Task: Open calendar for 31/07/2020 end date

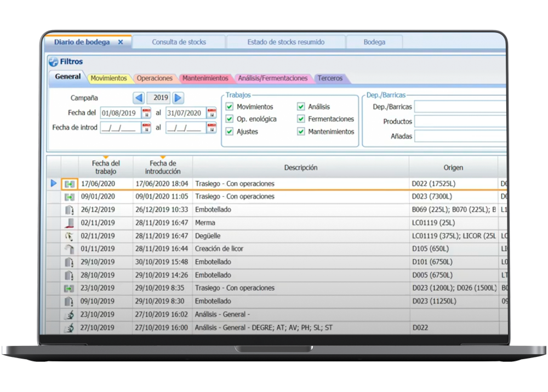Action: click(x=212, y=113)
